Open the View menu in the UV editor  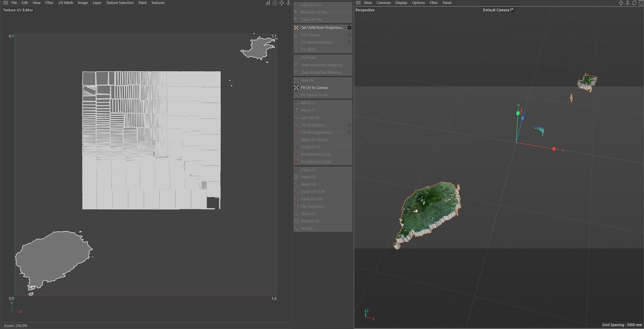(37, 3)
